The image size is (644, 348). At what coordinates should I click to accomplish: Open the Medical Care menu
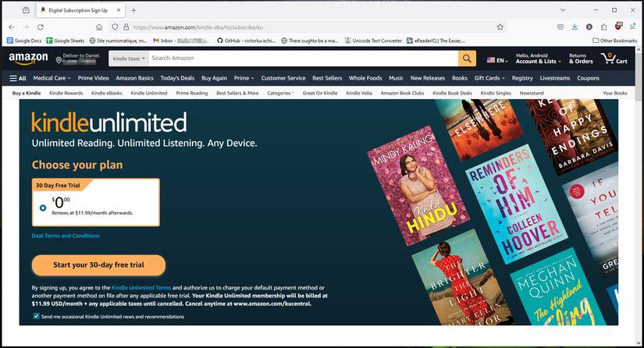click(x=52, y=78)
